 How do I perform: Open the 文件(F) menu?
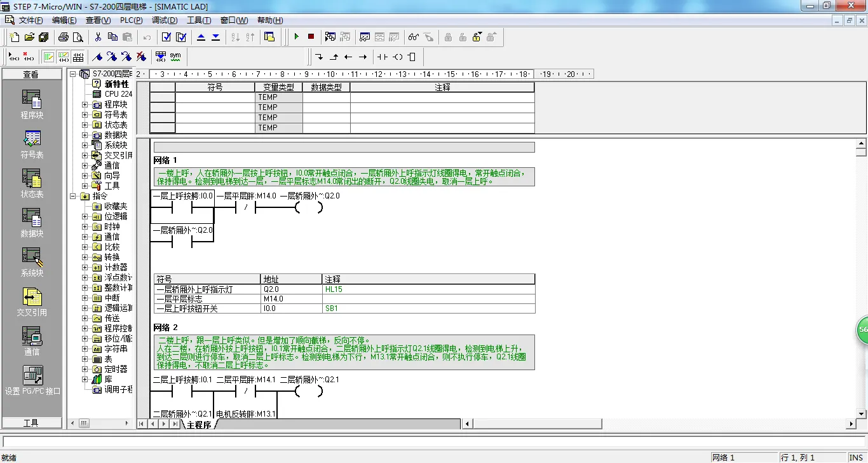(x=31, y=20)
